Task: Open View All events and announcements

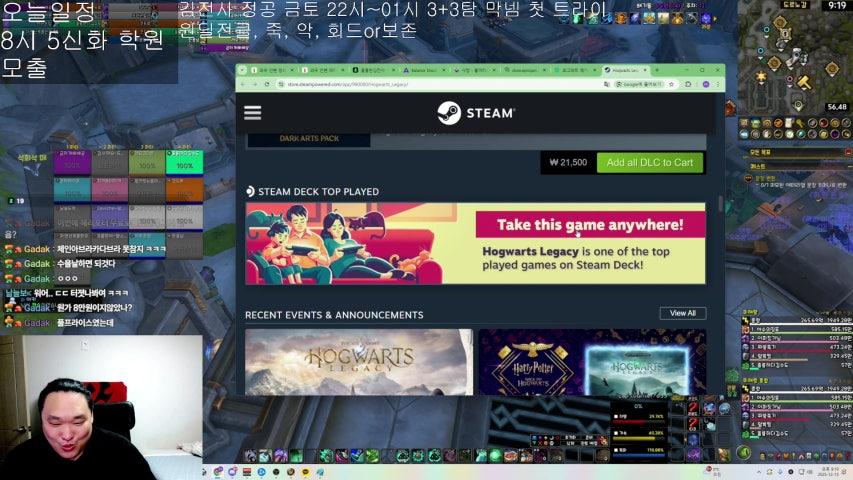Action: (x=683, y=313)
